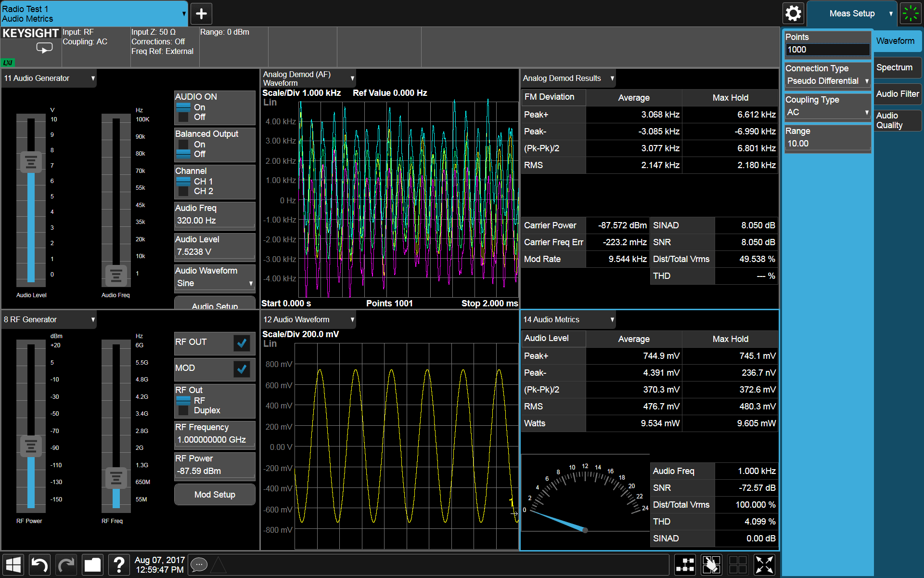Click the undo arrow icon

click(39, 565)
